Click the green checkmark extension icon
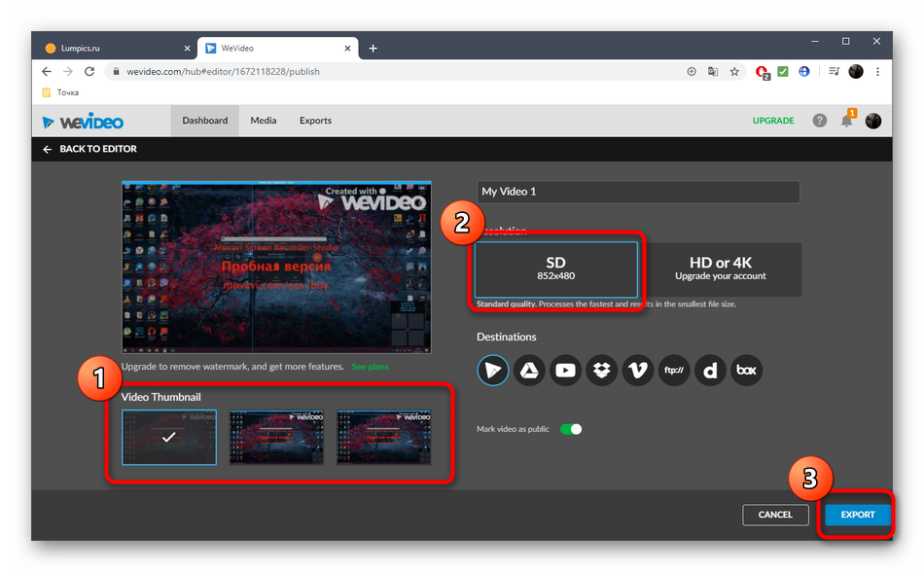Screen dimensions: 924x572 tap(783, 71)
